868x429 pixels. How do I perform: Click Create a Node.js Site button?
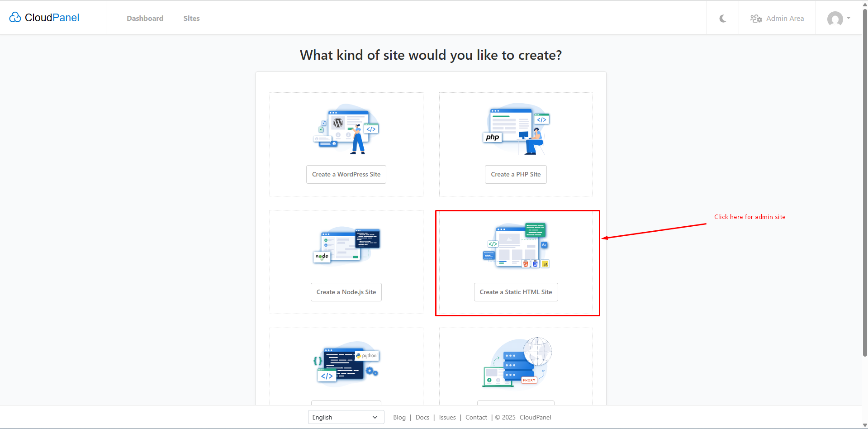(x=346, y=292)
